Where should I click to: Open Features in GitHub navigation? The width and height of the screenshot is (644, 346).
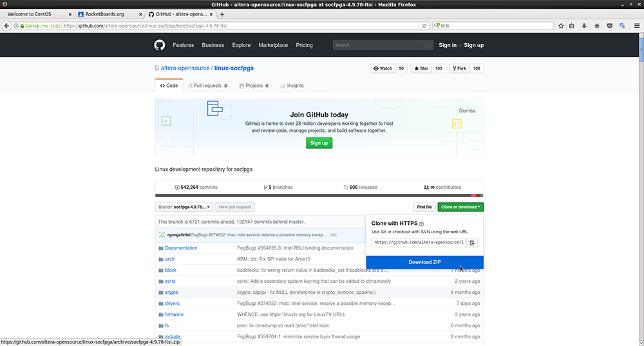pos(183,45)
